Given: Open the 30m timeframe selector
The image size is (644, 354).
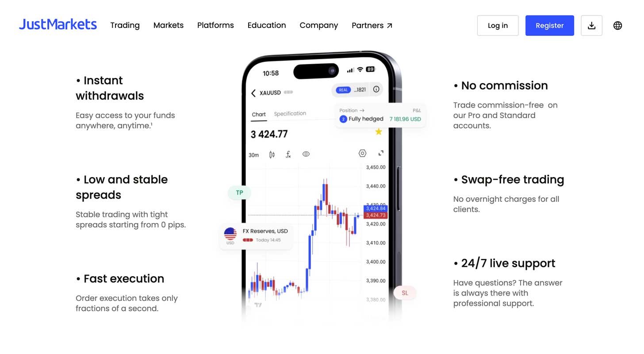Looking at the screenshot, I should (x=253, y=154).
